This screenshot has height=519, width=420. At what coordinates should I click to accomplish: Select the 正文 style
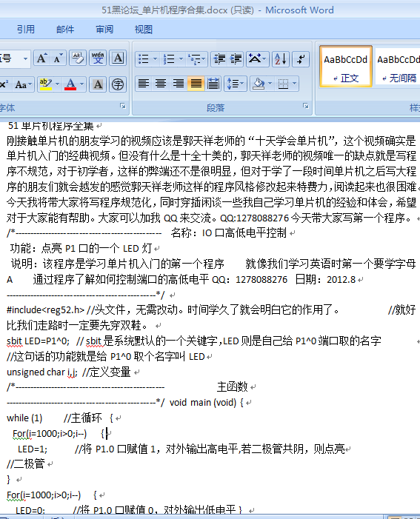(x=346, y=67)
